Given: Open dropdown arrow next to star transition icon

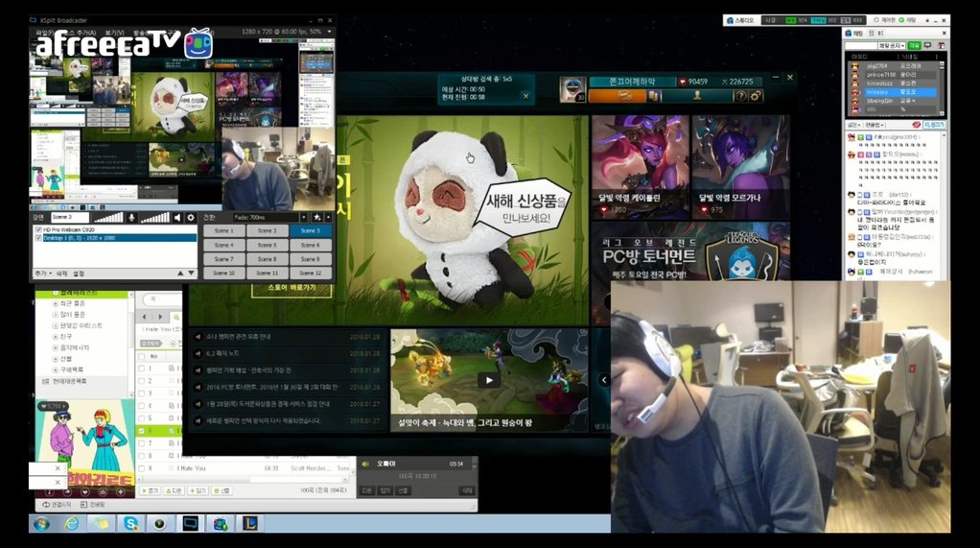Looking at the screenshot, I should coord(328,217).
